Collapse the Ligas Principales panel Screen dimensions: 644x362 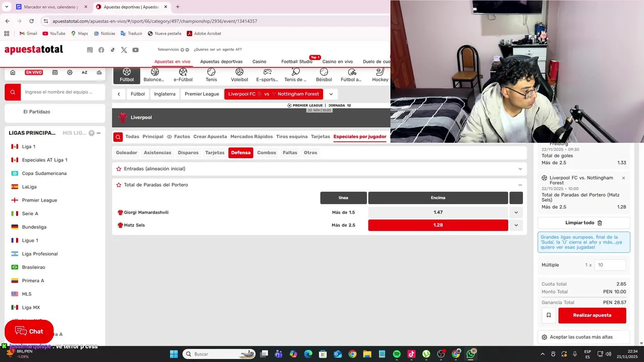pos(99,133)
